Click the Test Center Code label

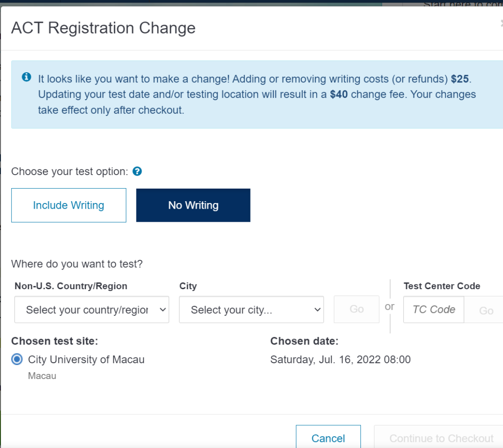click(x=442, y=286)
